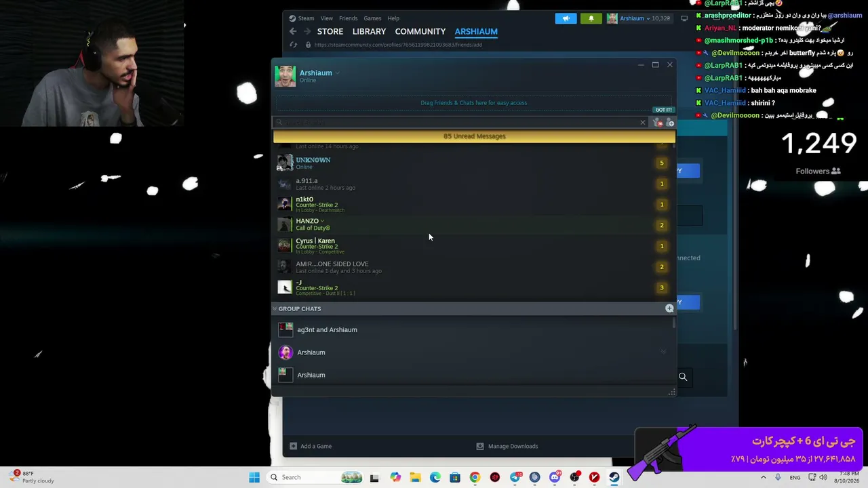Screen dimensions: 868x488
Task: Go forward with Steam's forward arrow
Action: [x=307, y=31]
